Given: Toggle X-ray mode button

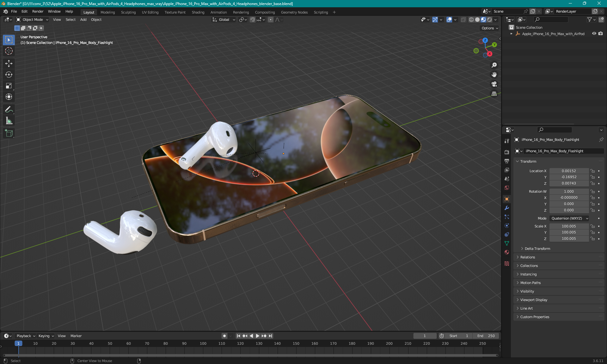Looking at the screenshot, I should coord(463,20).
